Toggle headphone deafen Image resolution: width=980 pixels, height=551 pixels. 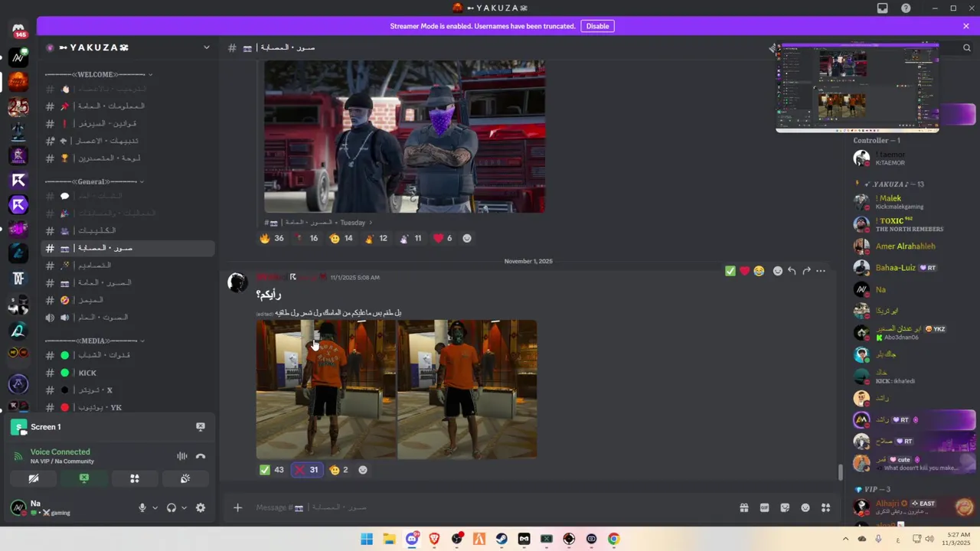[x=171, y=507]
